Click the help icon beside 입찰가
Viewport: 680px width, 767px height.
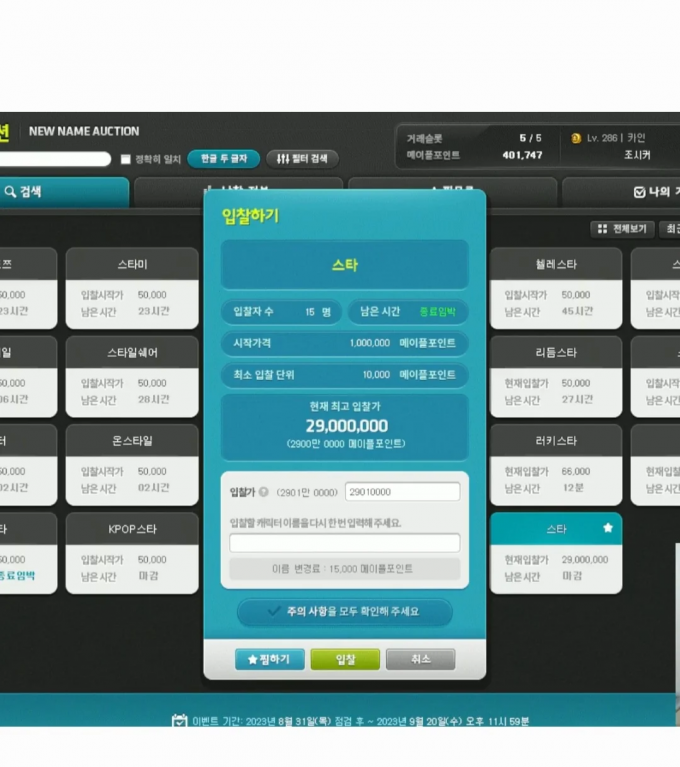[x=264, y=492]
